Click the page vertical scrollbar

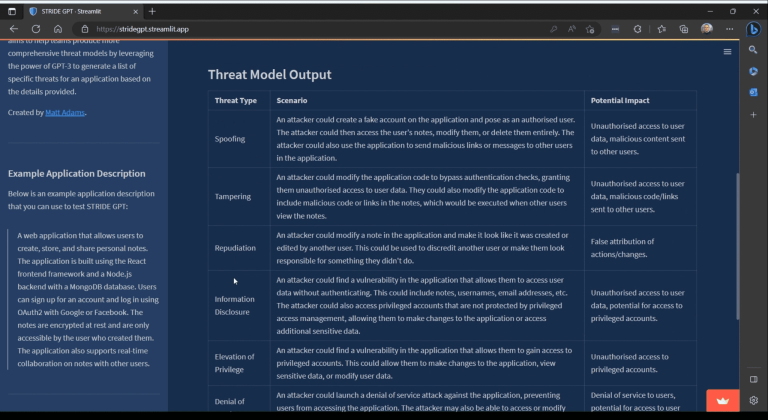click(737, 245)
